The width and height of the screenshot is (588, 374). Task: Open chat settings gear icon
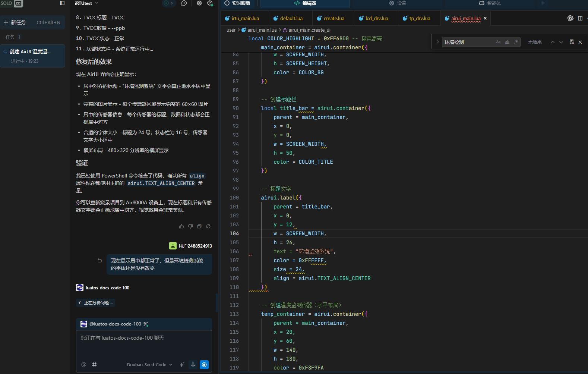(x=199, y=3)
